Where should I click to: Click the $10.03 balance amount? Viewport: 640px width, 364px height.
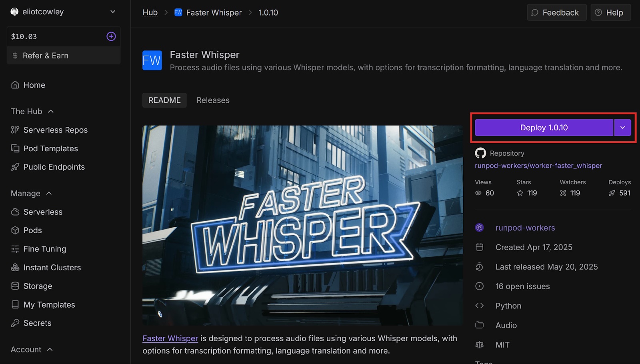[x=24, y=36]
